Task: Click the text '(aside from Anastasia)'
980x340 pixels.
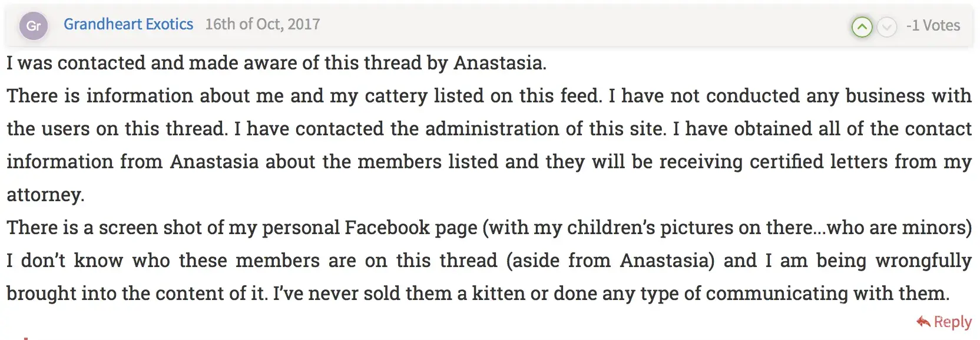Action: (610, 261)
